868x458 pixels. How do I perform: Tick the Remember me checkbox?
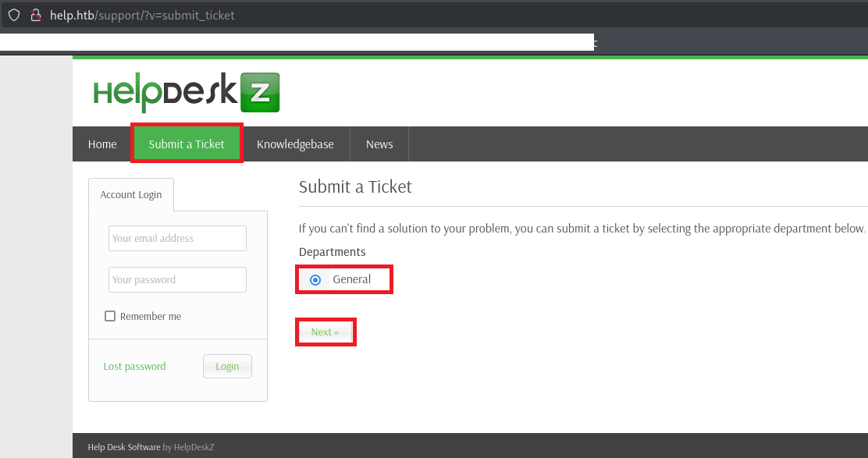click(x=110, y=316)
